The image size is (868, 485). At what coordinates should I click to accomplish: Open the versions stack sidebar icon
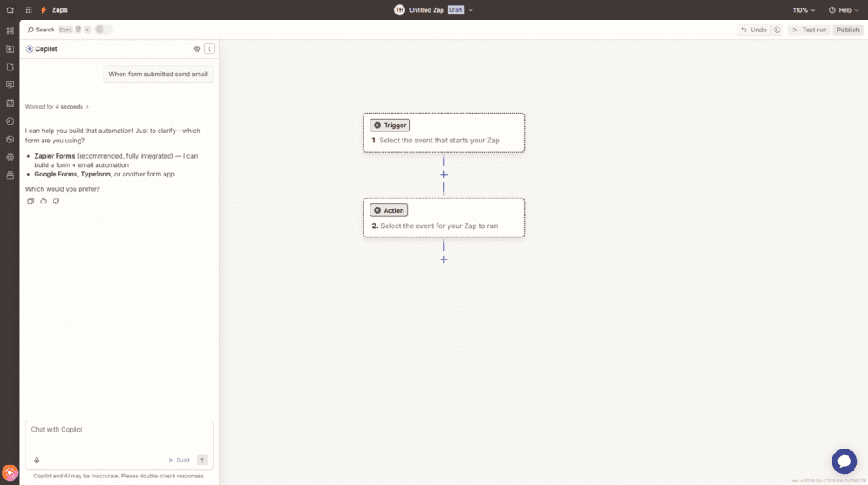pos(10,176)
